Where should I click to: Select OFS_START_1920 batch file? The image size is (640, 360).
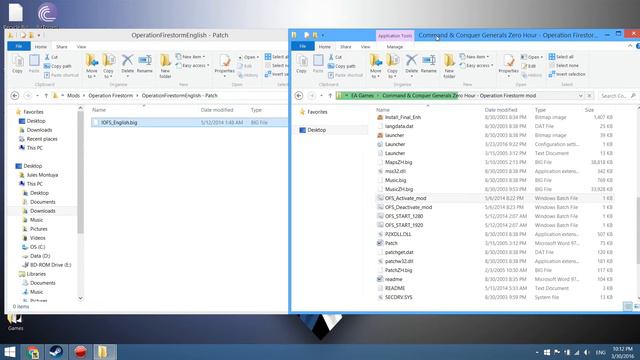pyautogui.click(x=495, y=225)
